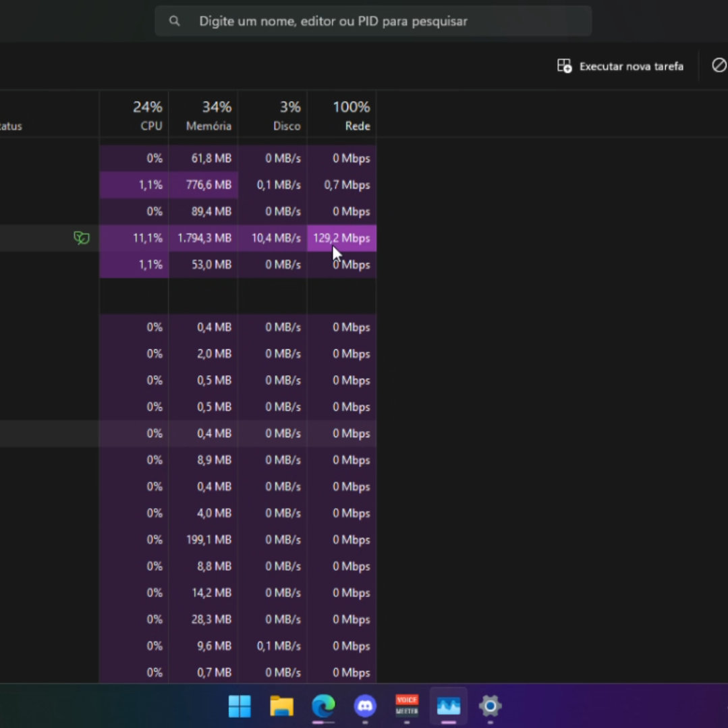Open Discord from the taskbar

tap(365, 706)
